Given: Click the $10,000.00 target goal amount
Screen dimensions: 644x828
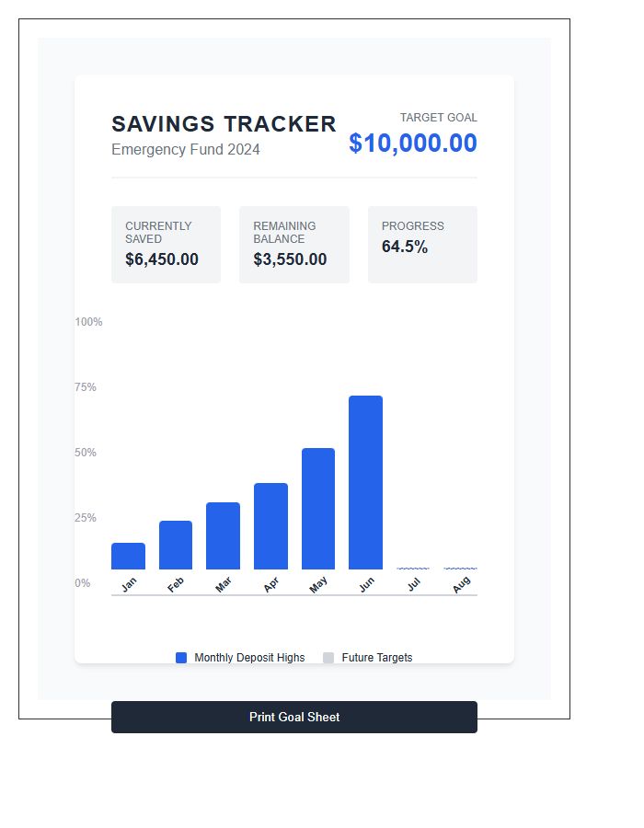Looking at the screenshot, I should tap(412, 144).
